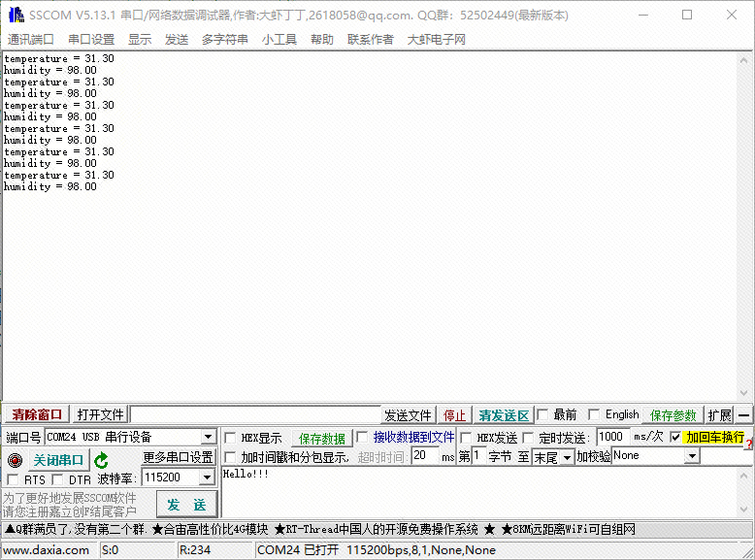Click www.daxia.com in status bar
Screen dimensions: 755x560
(47, 550)
